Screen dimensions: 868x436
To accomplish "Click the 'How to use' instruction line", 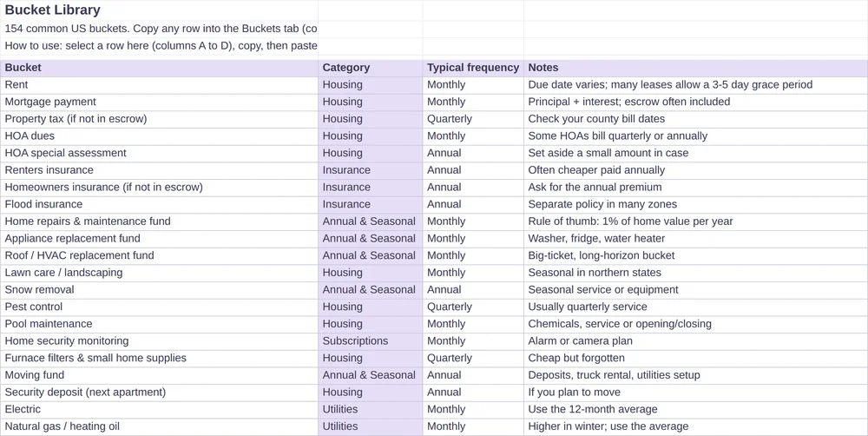I will 159,46.
